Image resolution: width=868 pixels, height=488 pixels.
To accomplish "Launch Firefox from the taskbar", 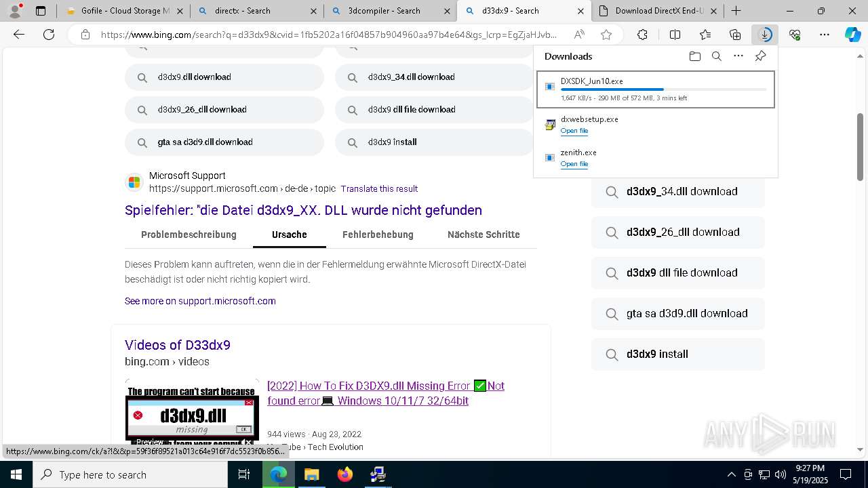I will pos(344,474).
